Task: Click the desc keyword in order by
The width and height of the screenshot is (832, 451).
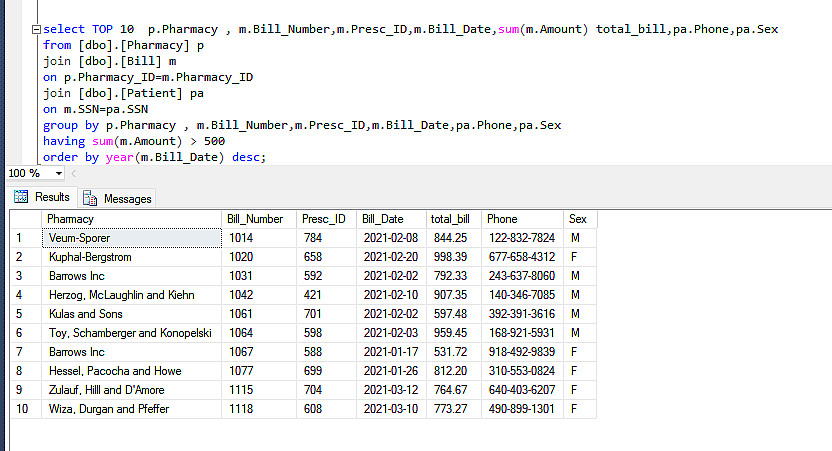Action: pyautogui.click(x=246, y=157)
